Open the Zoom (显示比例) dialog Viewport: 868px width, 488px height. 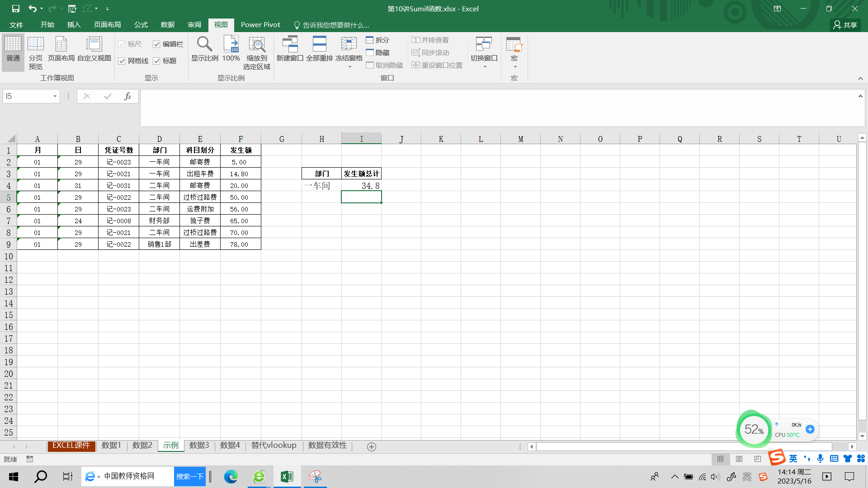tap(205, 49)
